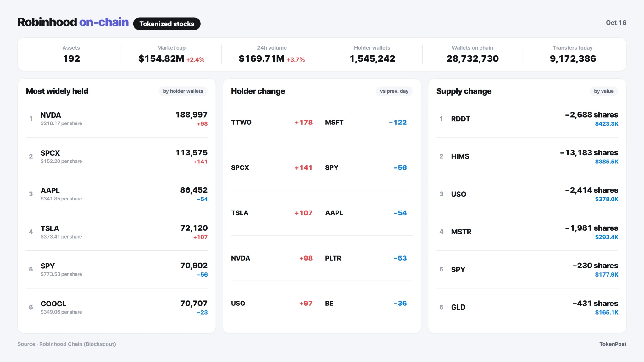Click the Market cap value $154.82M
This screenshot has height=362, width=644.
(x=161, y=58)
